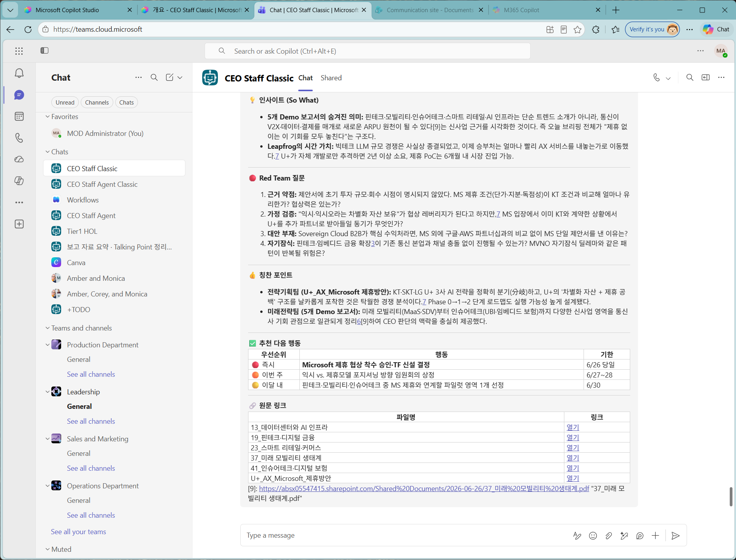Open Chat list more options ellipsis
Image resolution: width=736 pixels, height=560 pixels.
click(138, 78)
